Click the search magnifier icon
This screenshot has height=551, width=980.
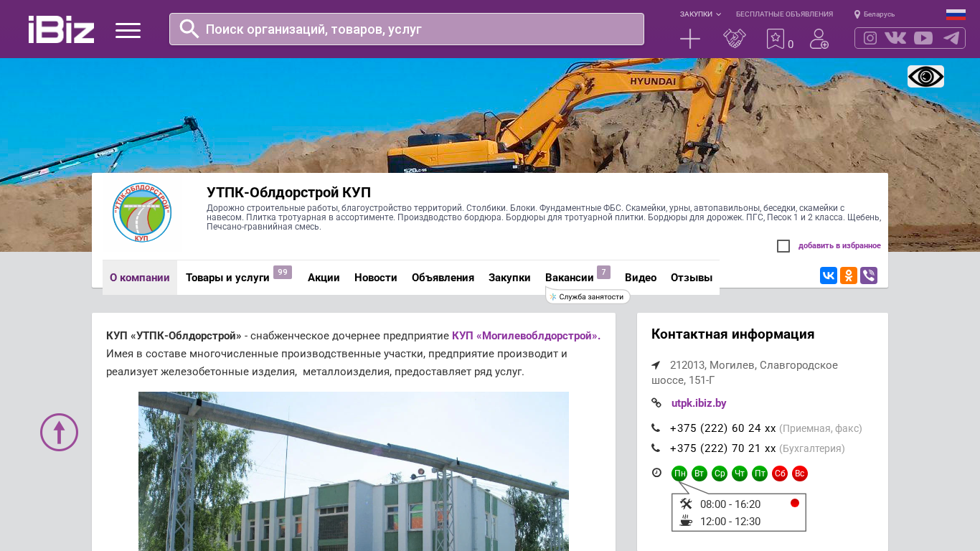click(x=189, y=29)
